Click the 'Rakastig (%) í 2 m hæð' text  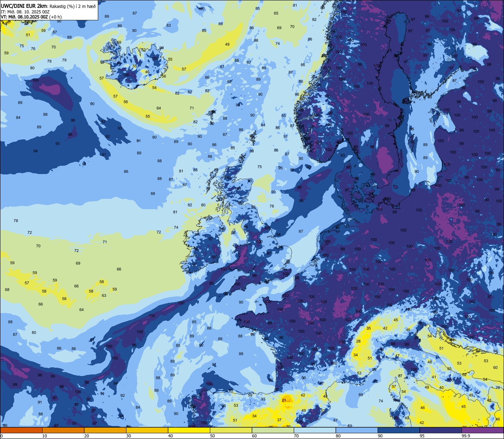pos(72,6)
